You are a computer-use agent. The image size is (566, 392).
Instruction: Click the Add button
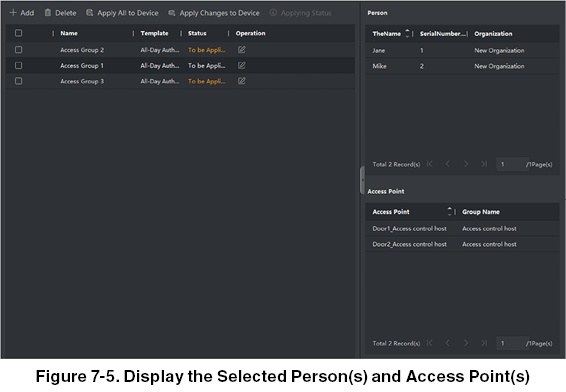pyautogui.click(x=22, y=13)
